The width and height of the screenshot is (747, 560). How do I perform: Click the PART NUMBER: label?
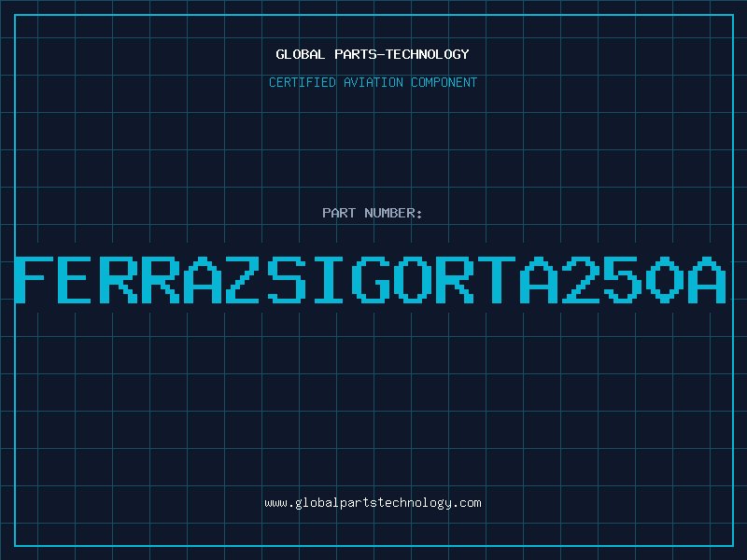point(373,213)
